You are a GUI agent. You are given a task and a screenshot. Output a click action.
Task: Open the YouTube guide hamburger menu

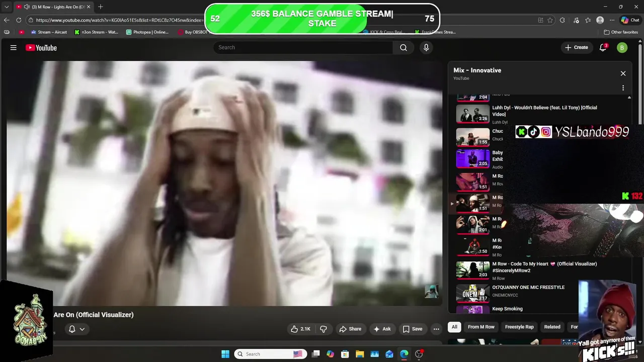click(x=14, y=48)
